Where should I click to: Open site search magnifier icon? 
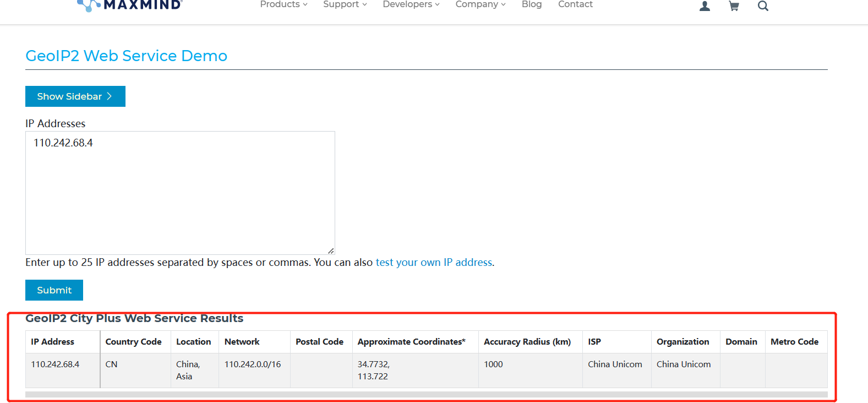pos(763,6)
